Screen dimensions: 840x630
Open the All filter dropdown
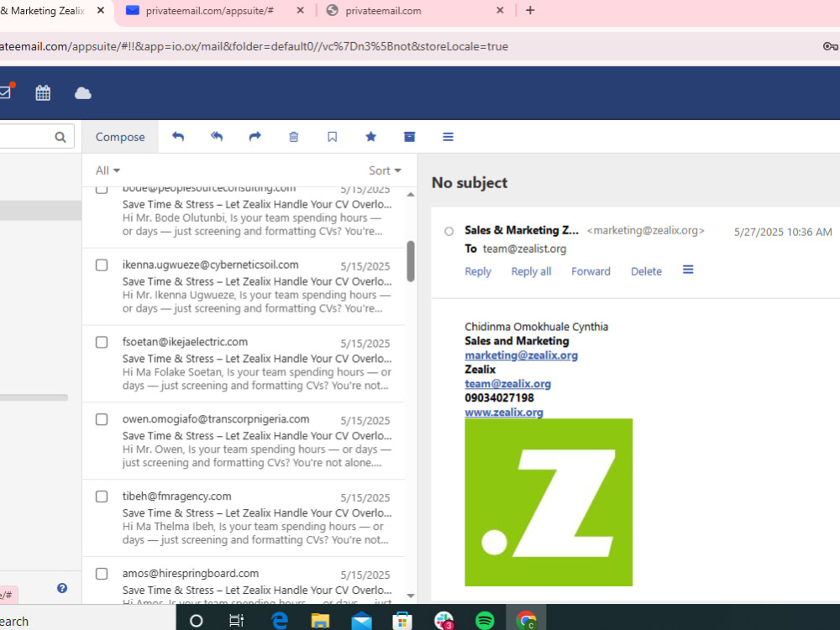pyautogui.click(x=108, y=171)
